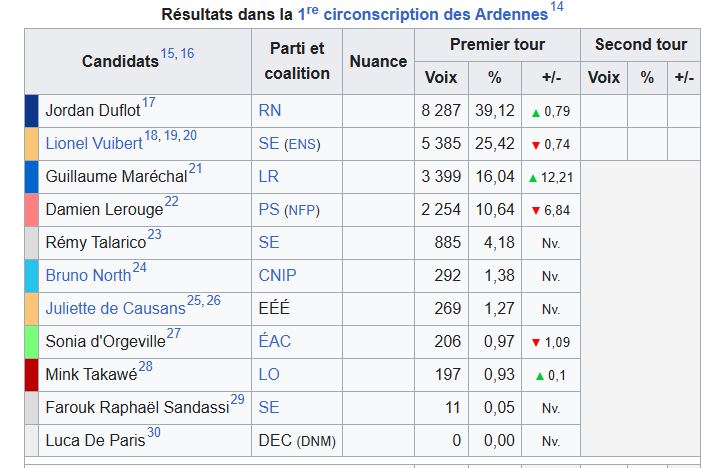Viewport: 702px width, 468px height.
Task: Click footnote 30 beside Luca De Paris
Action: coord(154,432)
